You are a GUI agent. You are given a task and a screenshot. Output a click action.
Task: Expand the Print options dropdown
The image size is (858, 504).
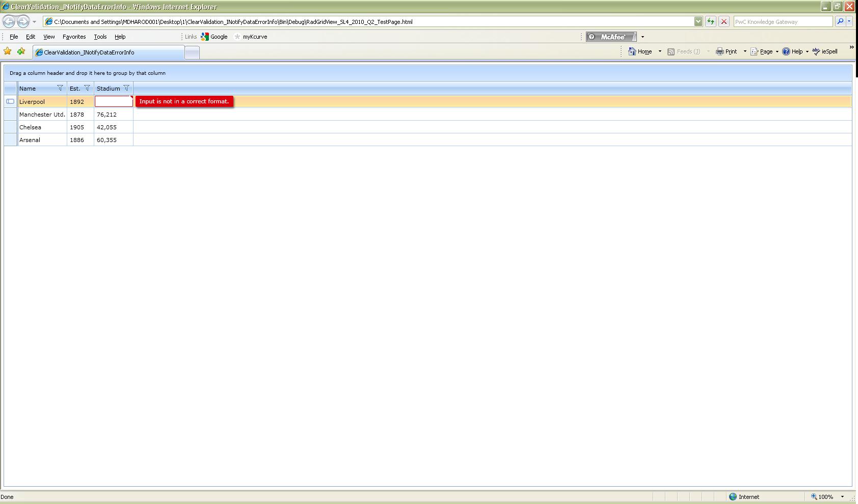pyautogui.click(x=745, y=51)
